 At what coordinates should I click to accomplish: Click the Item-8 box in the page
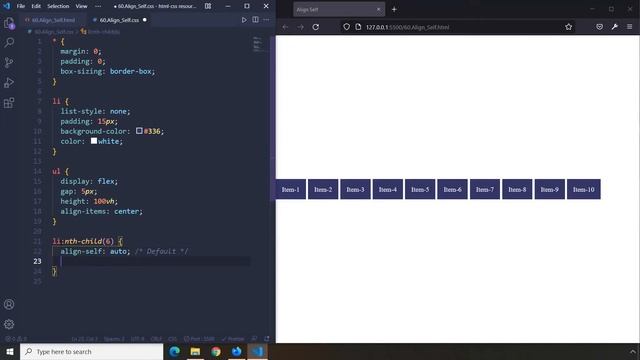pos(517,189)
